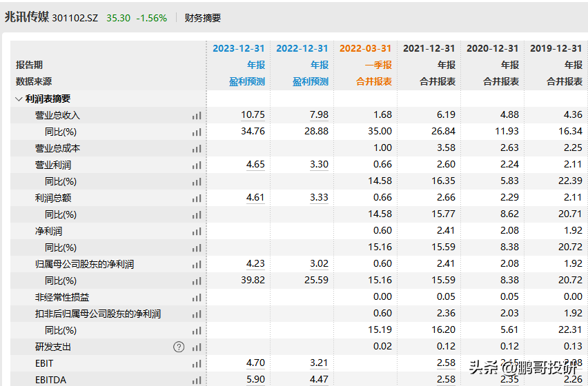Open chart icon for 同比(%) under 营业总收入
Screen dimensions: 588x386
[x=197, y=132]
